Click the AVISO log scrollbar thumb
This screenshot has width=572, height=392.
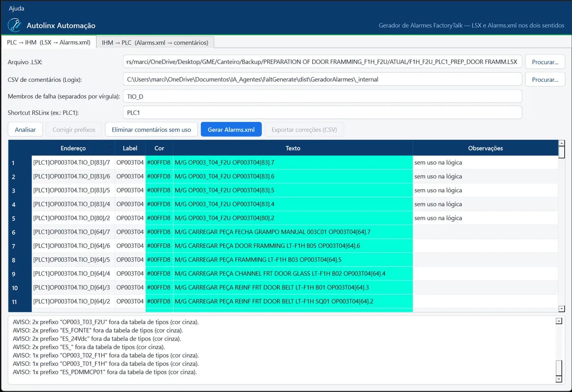click(559, 368)
